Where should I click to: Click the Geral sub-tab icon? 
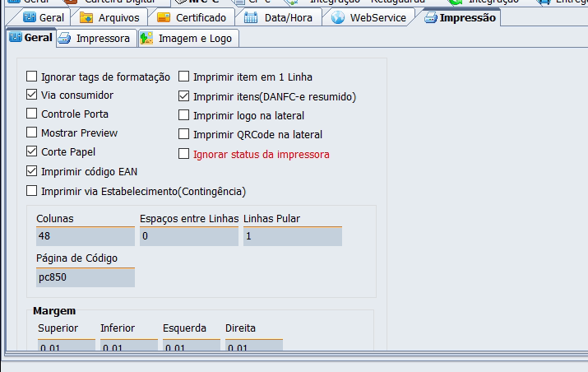[x=14, y=38]
